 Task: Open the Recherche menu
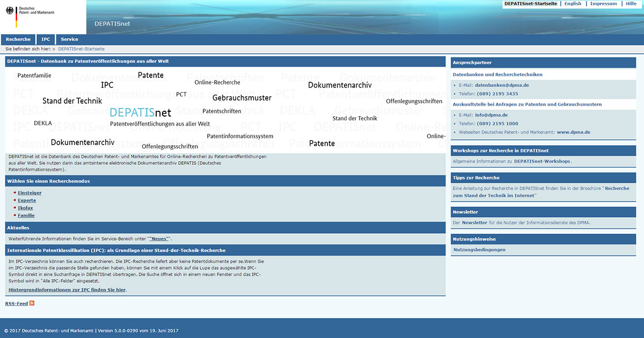coord(18,39)
